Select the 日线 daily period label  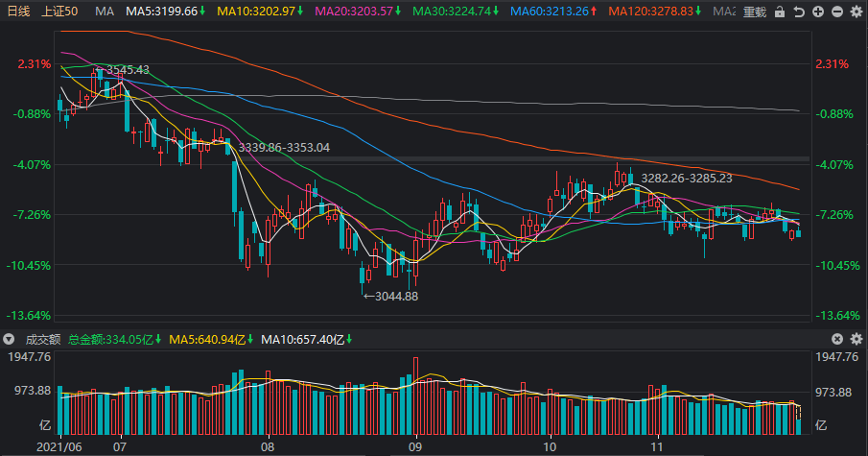(19, 12)
